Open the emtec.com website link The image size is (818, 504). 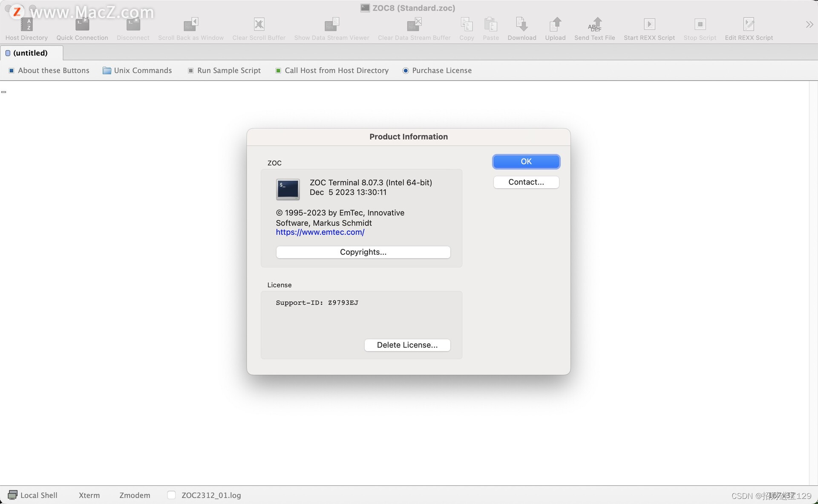pyautogui.click(x=320, y=232)
